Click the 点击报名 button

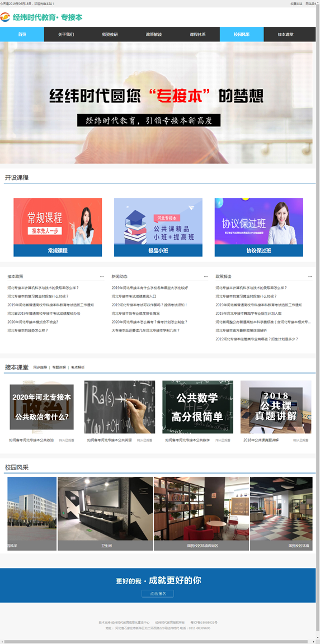[158, 594]
